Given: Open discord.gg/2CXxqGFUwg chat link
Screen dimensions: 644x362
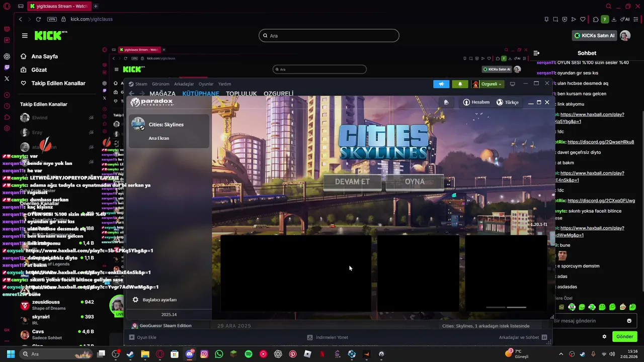Looking at the screenshot, I should pos(601,201).
